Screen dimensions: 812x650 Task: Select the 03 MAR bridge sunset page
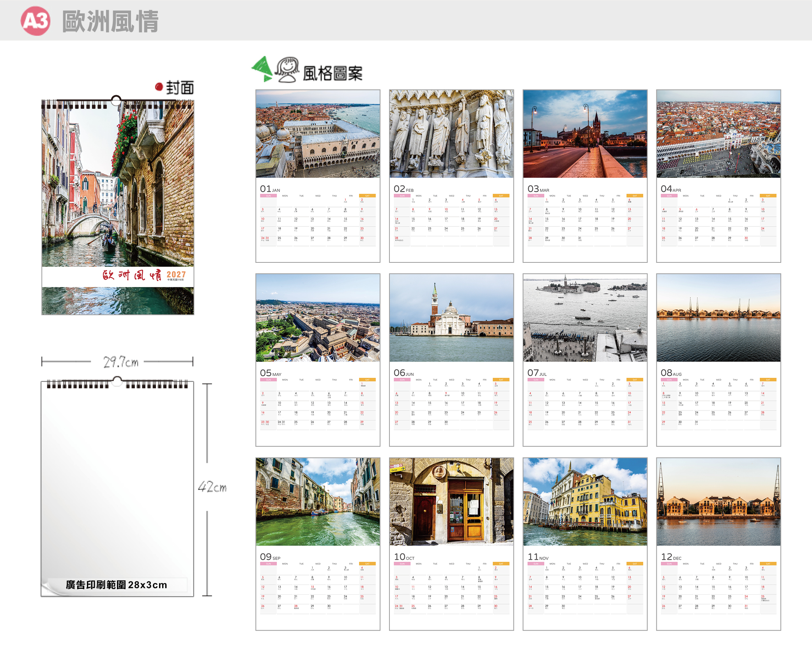tap(585, 176)
